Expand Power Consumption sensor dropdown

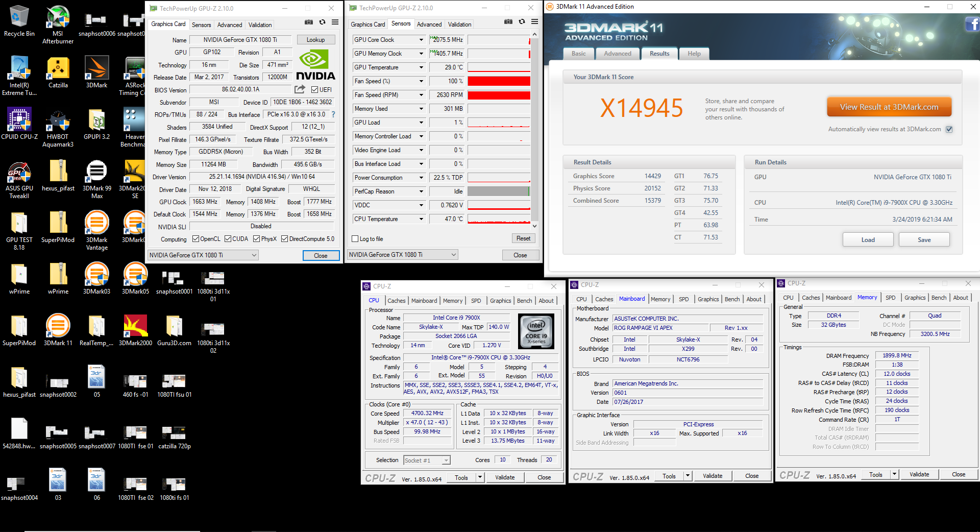421,178
